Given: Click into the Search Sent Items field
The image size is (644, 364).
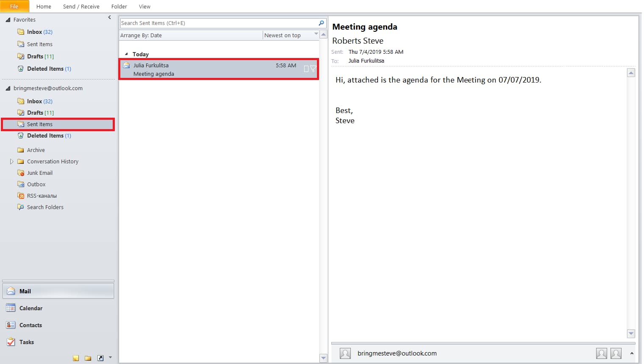Looking at the screenshot, I should point(219,23).
